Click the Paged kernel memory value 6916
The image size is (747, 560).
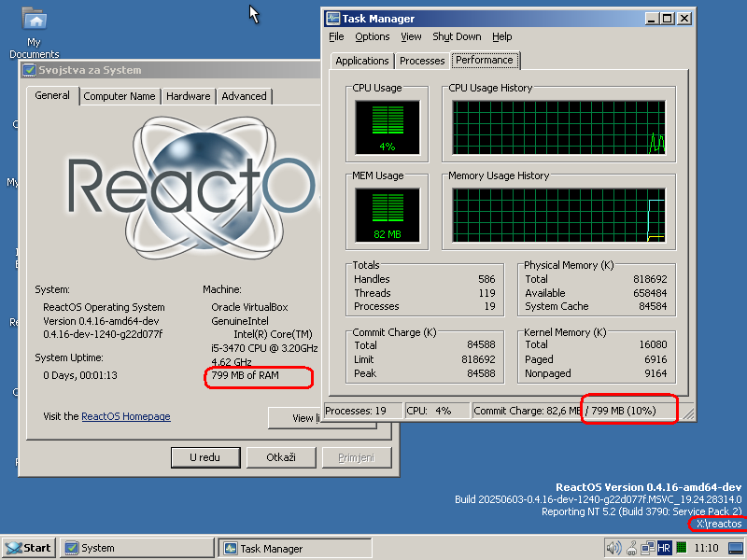click(655, 359)
